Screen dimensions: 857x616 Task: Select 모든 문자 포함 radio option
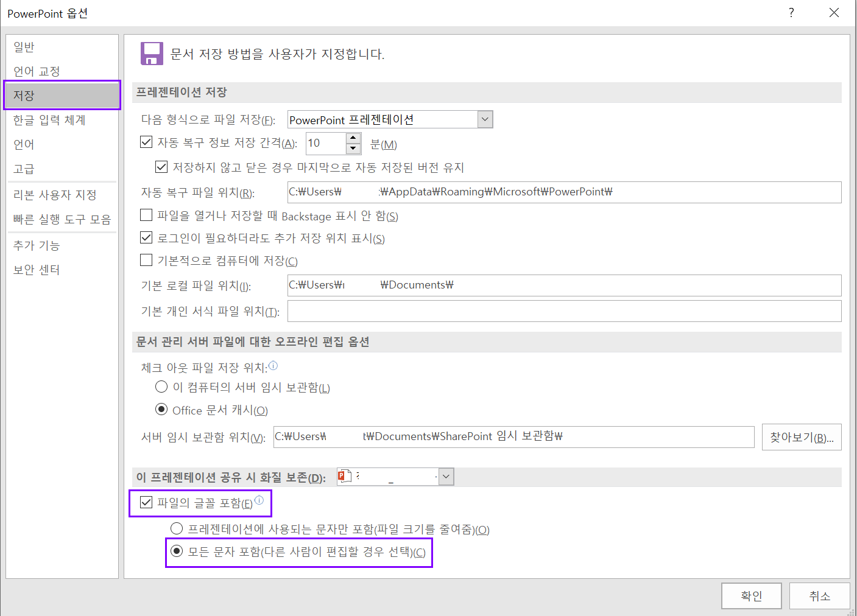[177, 551]
